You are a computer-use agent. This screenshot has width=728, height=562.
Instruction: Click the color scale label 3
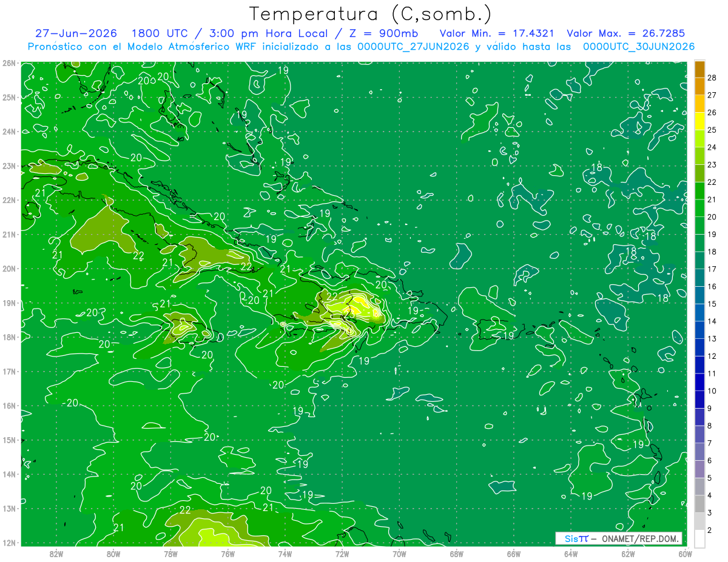710,513
